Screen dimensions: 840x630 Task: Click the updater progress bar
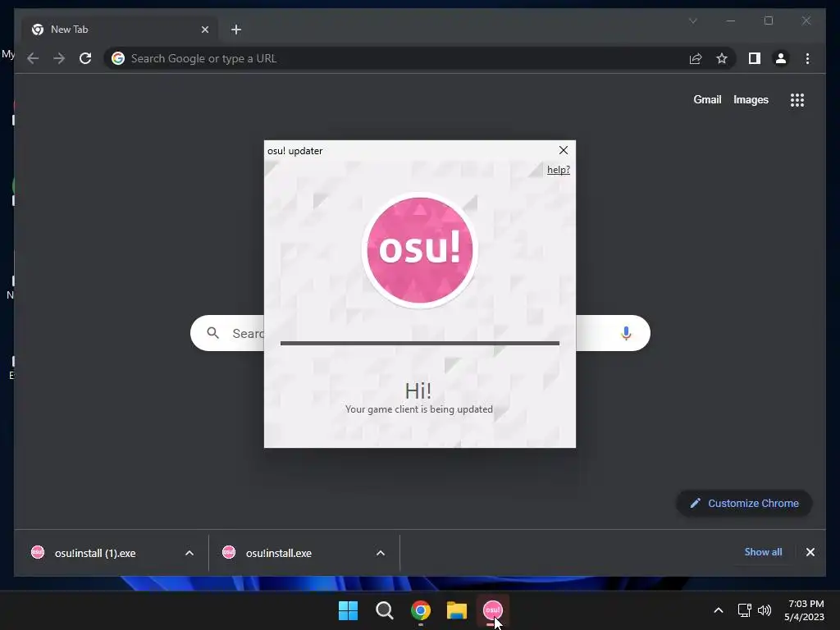click(419, 344)
